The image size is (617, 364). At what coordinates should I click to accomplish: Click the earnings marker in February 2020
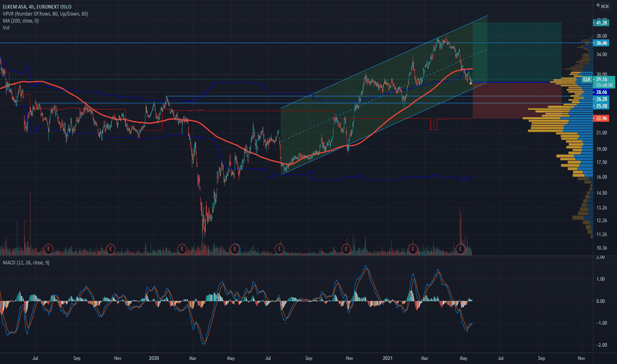(182, 249)
